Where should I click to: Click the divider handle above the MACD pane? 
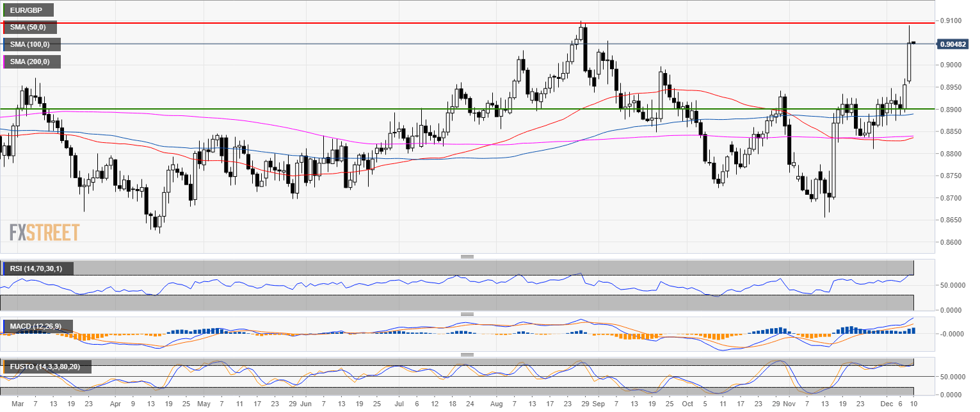coord(467,315)
